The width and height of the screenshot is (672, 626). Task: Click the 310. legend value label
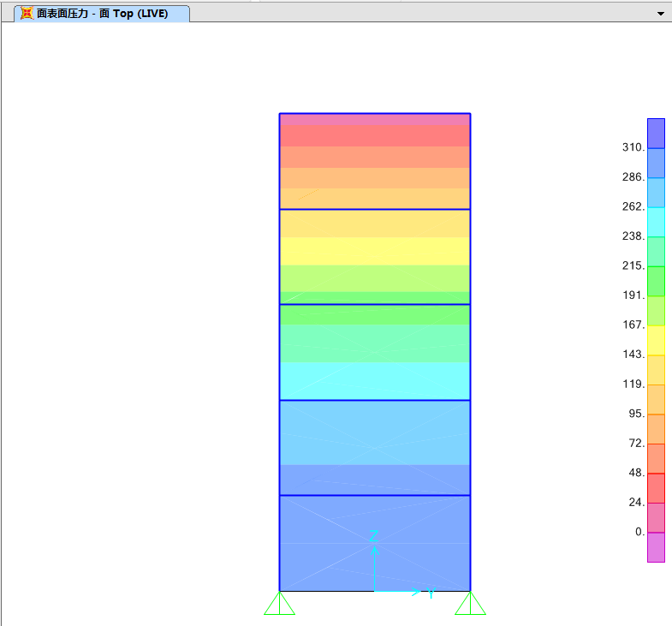(633, 147)
